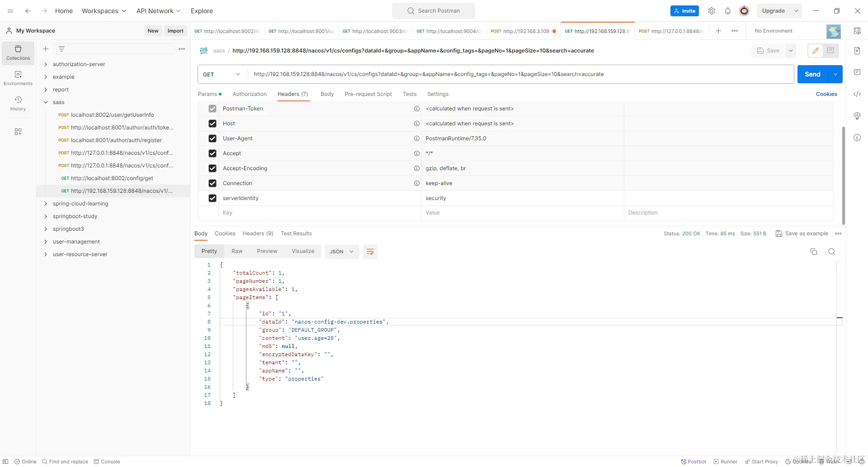Open the environment quick look icon
Viewport: 868px width, 467px height.
coord(857,31)
